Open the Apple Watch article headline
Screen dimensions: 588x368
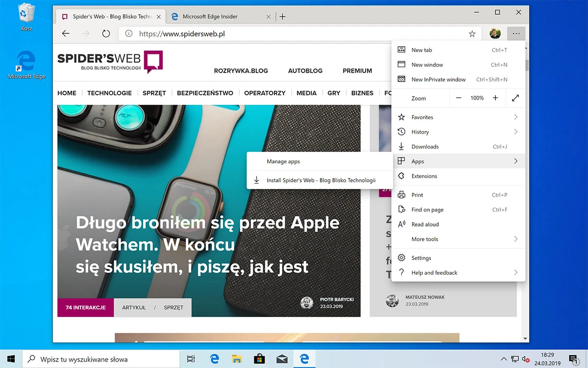208,244
